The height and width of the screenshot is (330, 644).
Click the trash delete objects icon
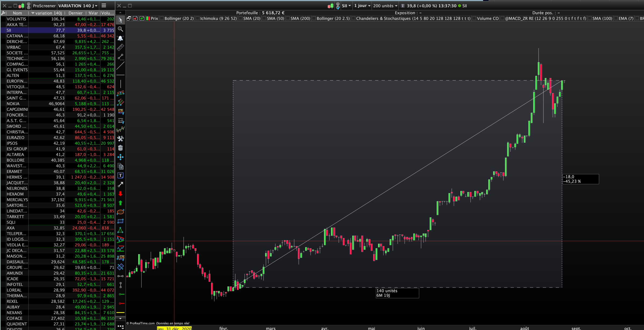pyautogui.click(x=120, y=148)
